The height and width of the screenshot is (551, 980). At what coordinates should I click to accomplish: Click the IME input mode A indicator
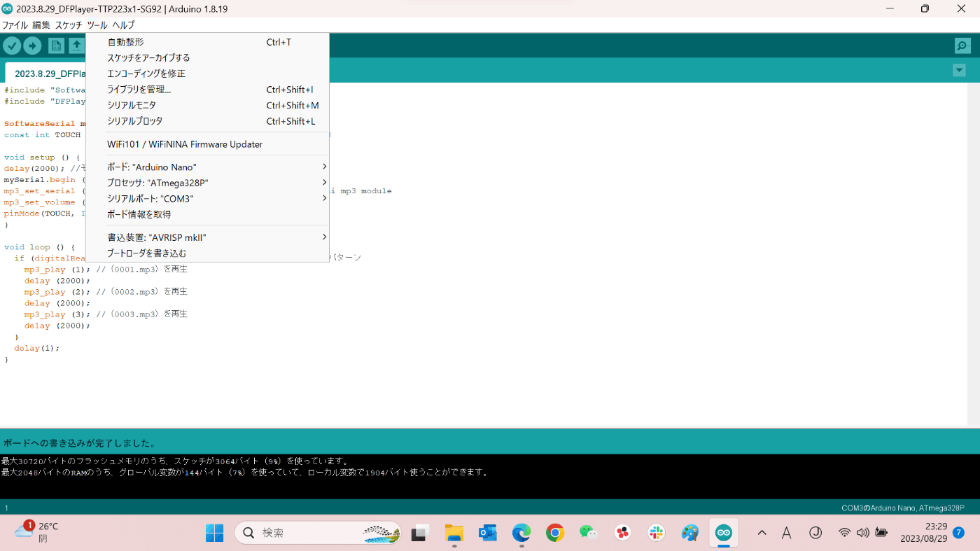click(787, 533)
